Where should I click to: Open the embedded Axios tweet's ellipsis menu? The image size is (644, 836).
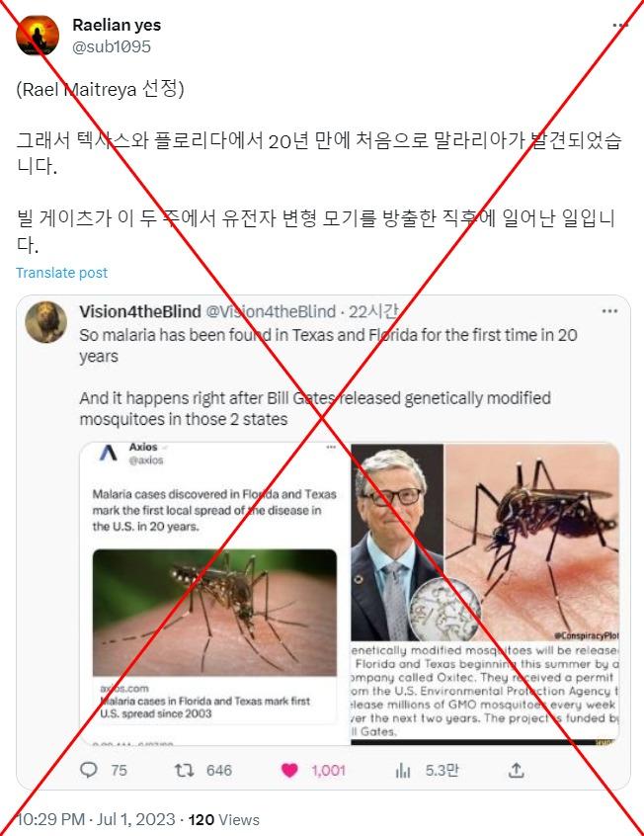[x=331, y=448]
